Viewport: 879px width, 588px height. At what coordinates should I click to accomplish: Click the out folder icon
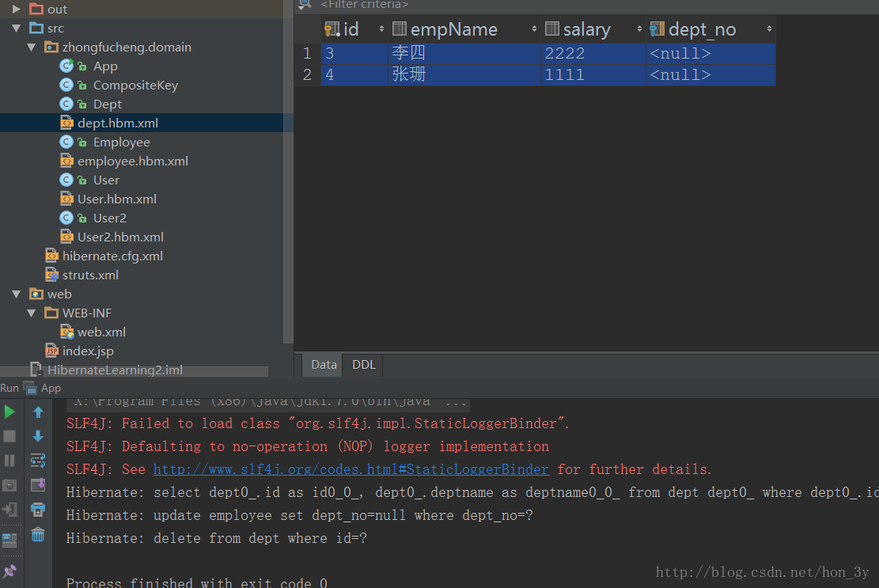click(36, 9)
